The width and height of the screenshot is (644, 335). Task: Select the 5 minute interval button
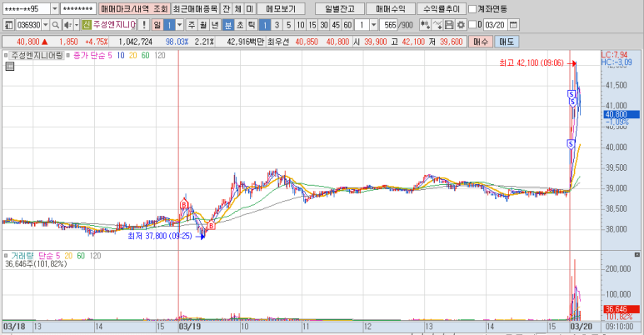pyautogui.click(x=289, y=25)
